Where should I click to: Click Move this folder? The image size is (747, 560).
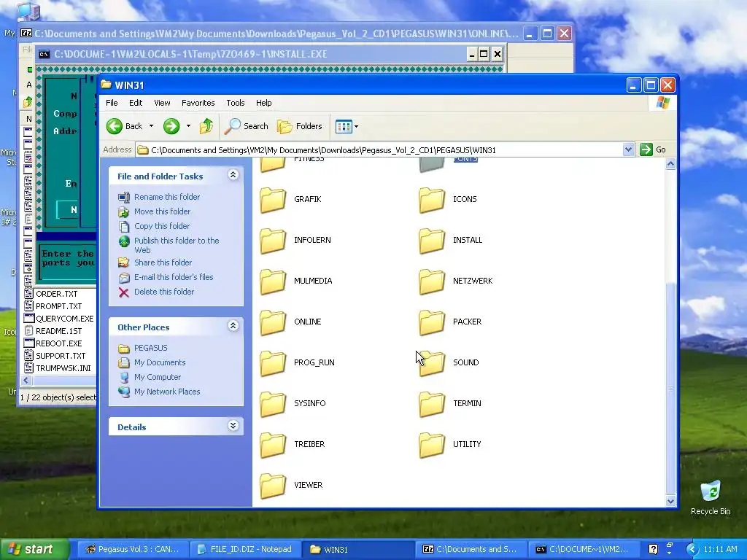point(162,211)
